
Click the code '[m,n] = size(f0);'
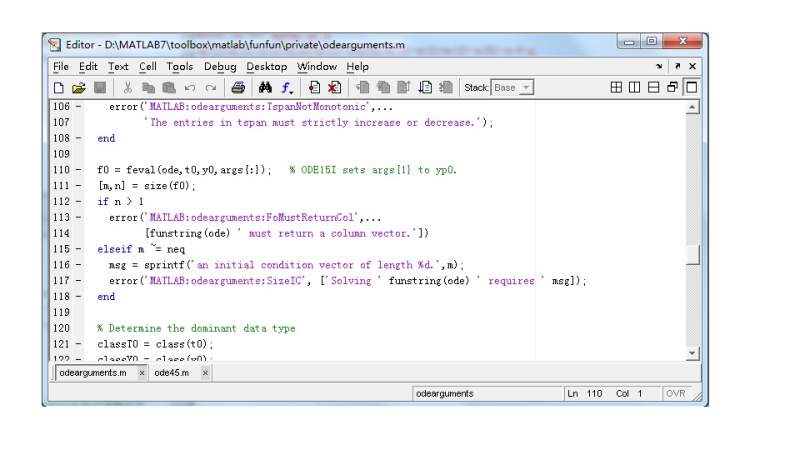146,186
